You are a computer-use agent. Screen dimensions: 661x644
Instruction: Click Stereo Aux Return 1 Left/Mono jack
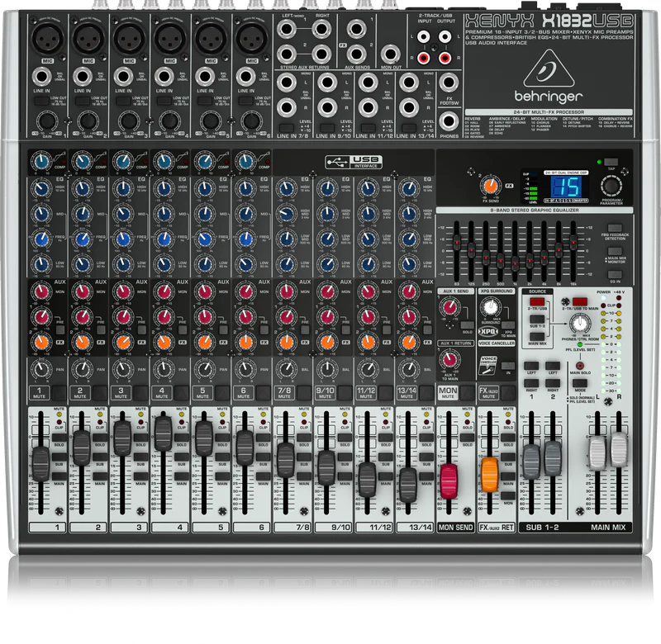(x=286, y=30)
